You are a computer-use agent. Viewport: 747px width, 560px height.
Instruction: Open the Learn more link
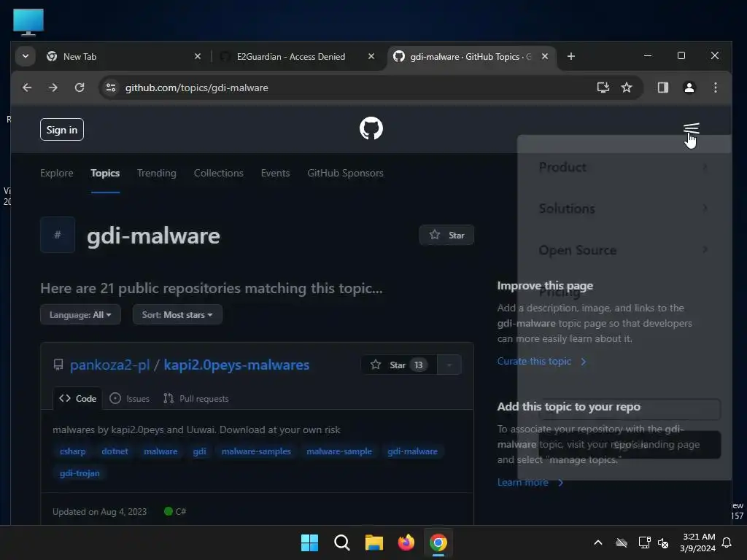[x=530, y=483]
